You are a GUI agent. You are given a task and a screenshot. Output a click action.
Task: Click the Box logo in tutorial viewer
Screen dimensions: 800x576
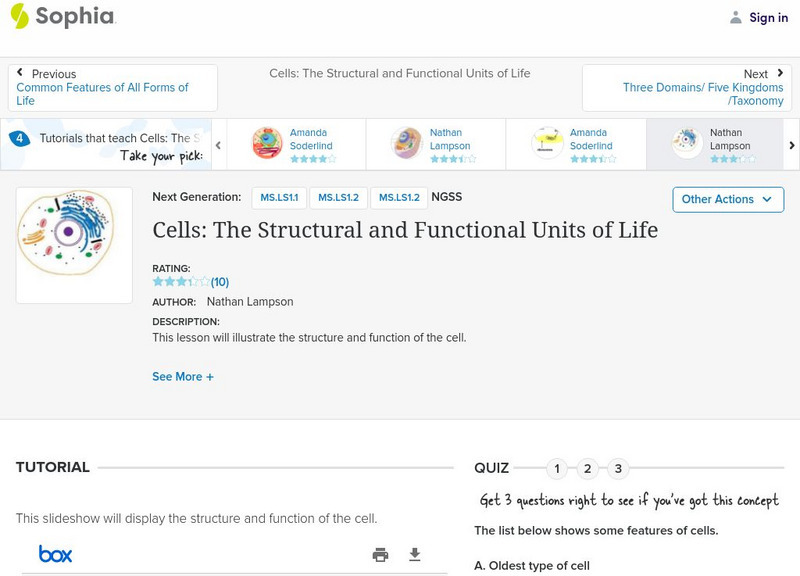(x=55, y=554)
